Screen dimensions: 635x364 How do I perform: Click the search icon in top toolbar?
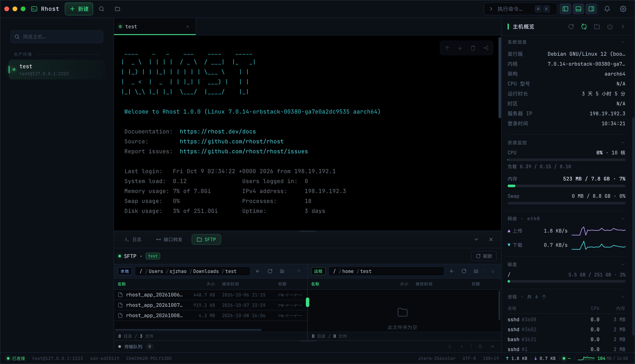(x=101, y=9)
